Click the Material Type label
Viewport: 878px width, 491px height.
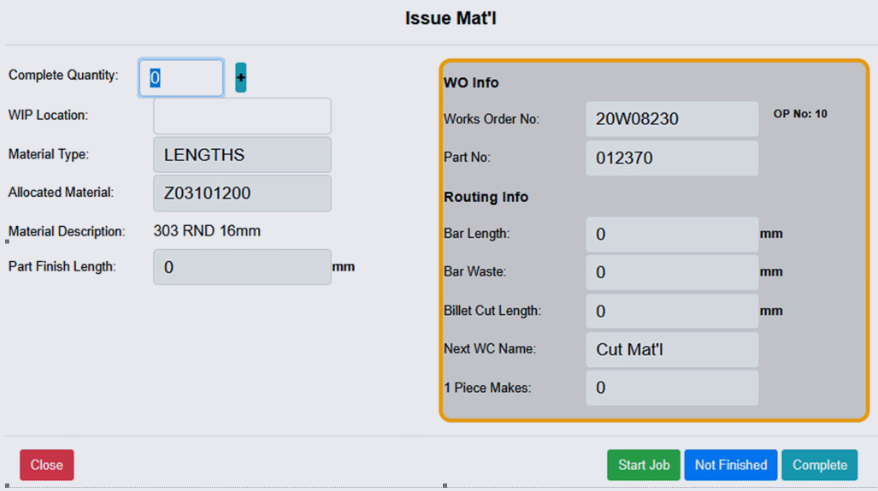(x=48, y=154)
